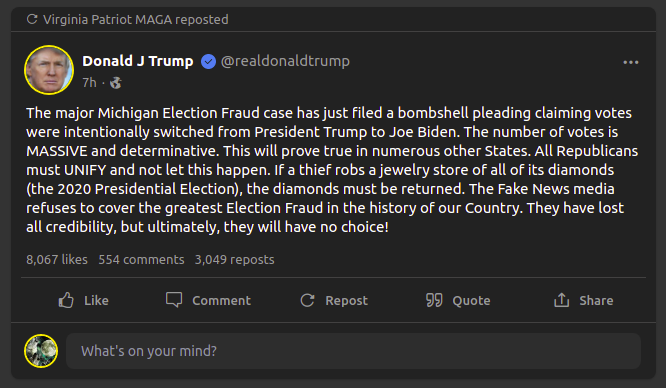
Task: Click the quotation marks Quote icon
Action: 434,300
